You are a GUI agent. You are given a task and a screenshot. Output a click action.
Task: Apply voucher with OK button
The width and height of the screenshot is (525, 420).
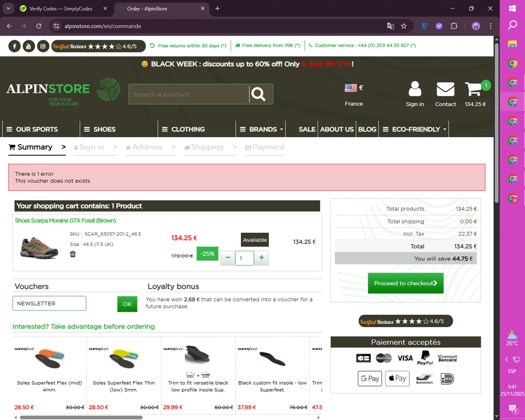(127, 304)
